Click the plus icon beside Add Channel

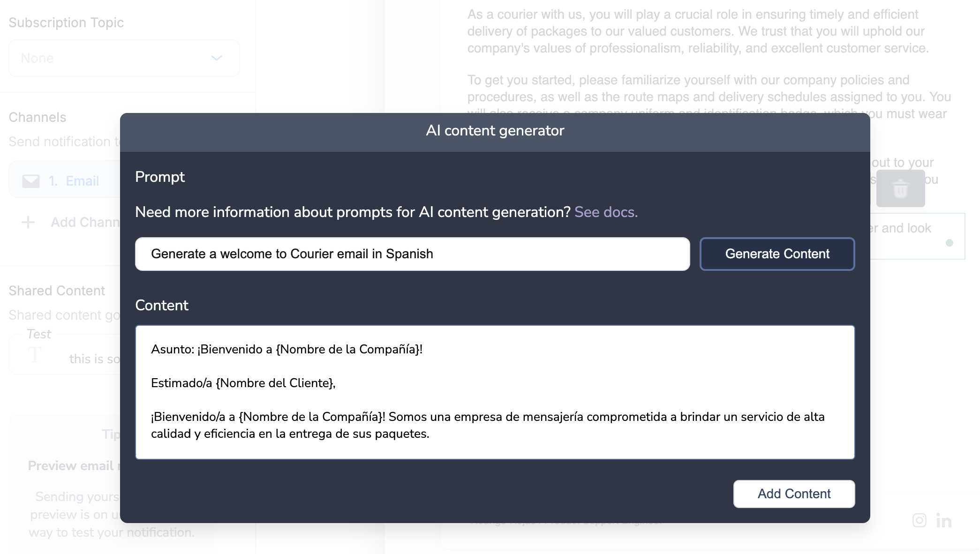point(28,222)
